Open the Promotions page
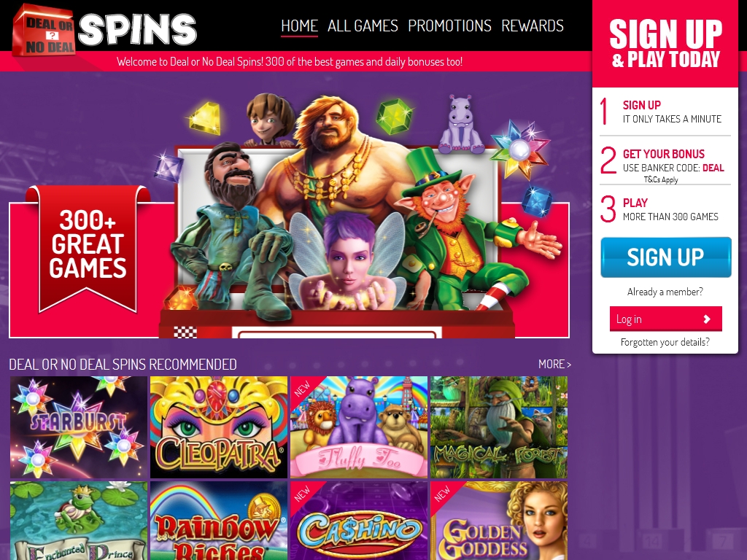 (449, 26)
